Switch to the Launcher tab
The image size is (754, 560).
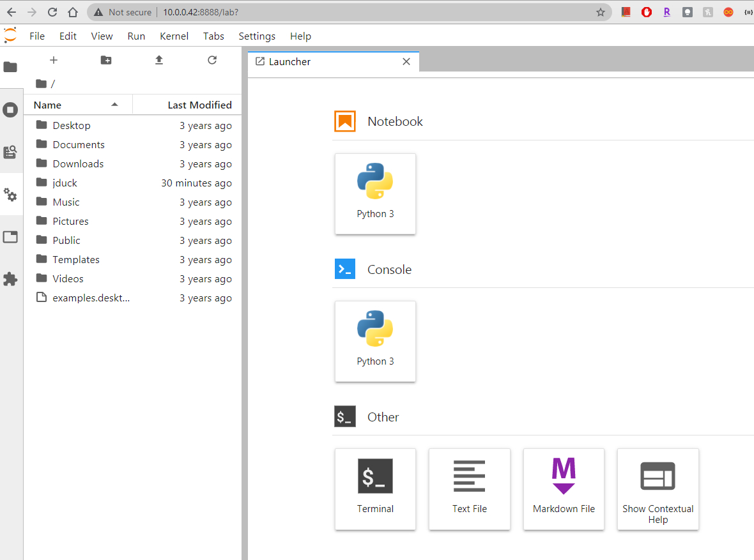[x=289, y=61]
